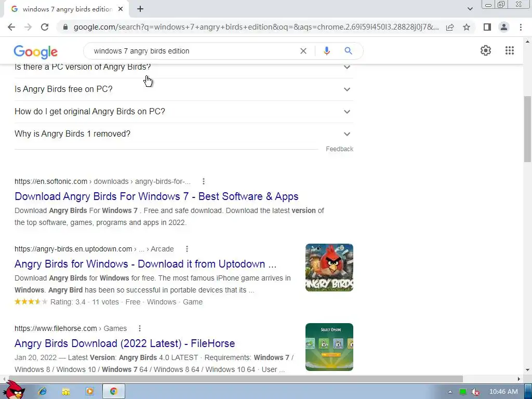Expand 'Is Angry Birds free on PC?'

pos(183,89)
